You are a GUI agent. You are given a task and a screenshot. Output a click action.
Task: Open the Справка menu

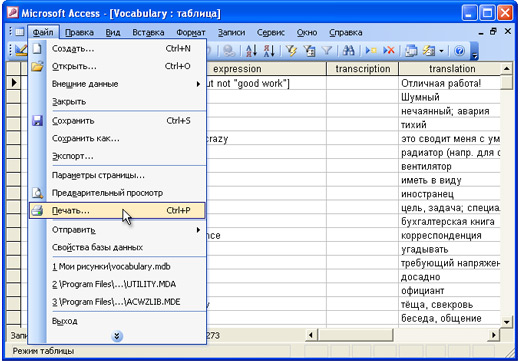coord(346,32)
